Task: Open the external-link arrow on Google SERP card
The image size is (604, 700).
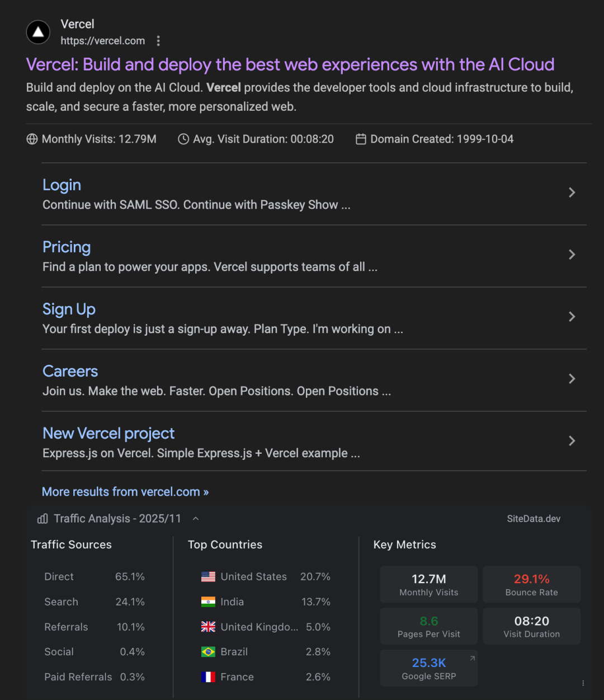Action: click(x=473, y=658)
